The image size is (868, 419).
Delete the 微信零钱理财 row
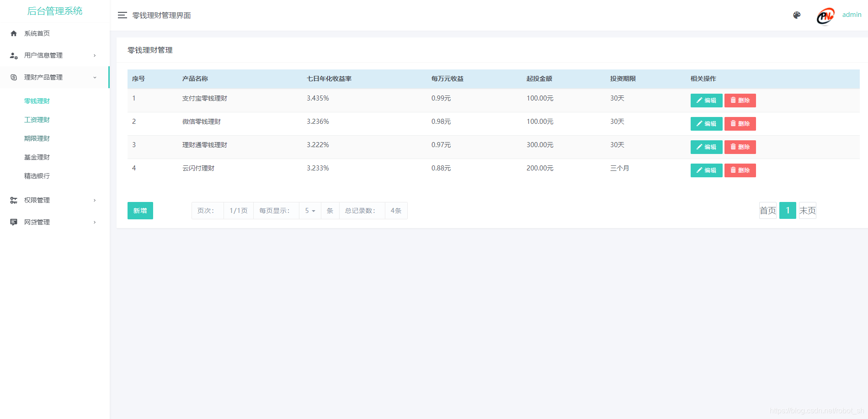click(740, 124)
